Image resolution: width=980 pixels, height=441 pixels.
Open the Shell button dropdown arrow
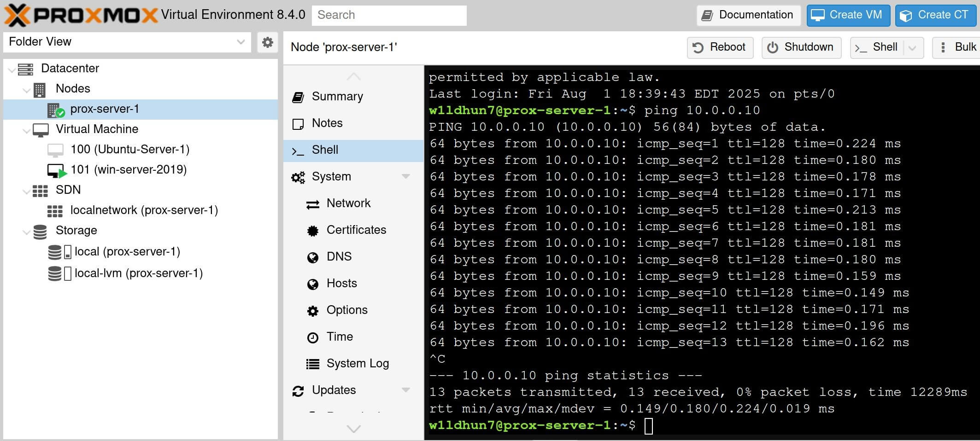pyautogui.click(x=912, y=48)
